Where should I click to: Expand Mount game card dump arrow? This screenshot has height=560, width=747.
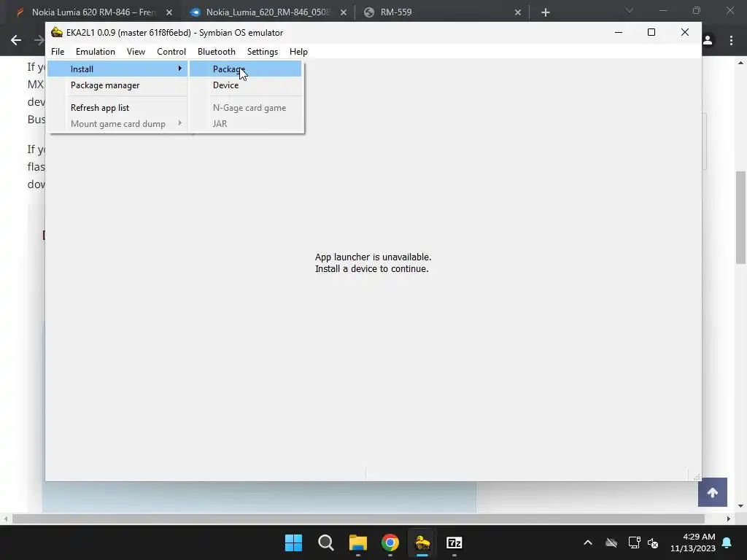[179, 123]
